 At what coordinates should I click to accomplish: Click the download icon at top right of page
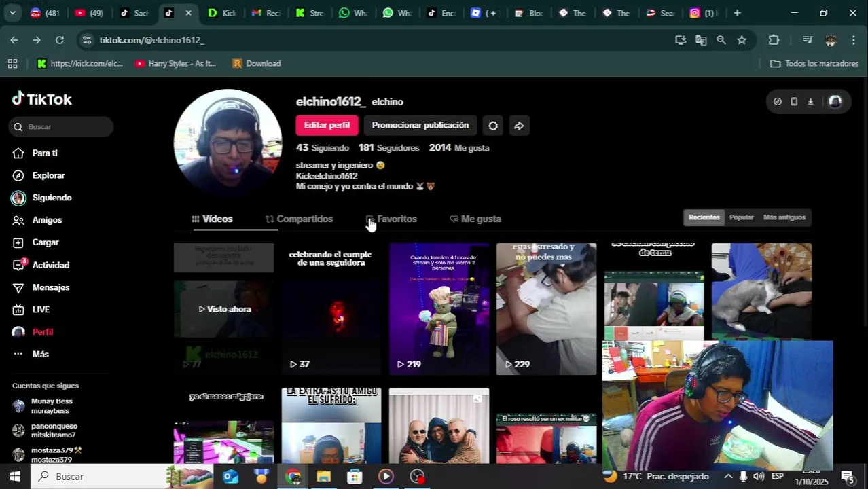coord(810,102)
